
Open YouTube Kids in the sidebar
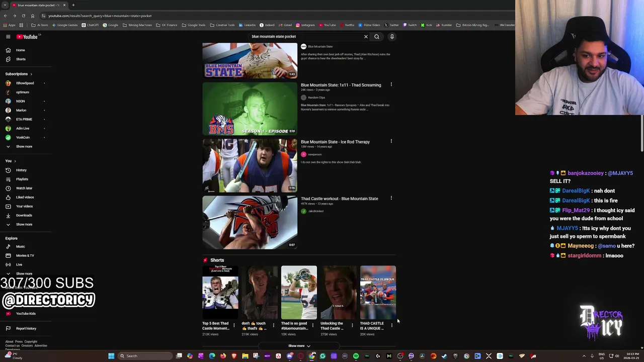pos(25,314)
